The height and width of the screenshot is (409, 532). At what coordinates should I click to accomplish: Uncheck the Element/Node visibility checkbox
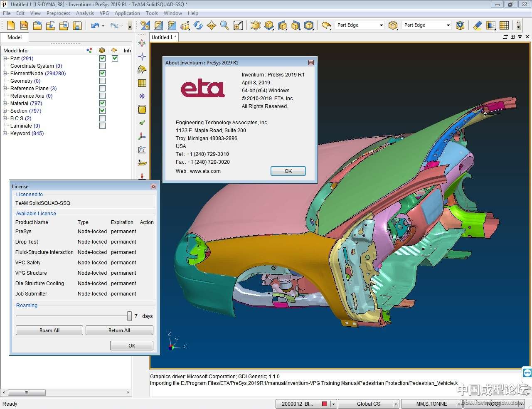click(x=102, y=74)
